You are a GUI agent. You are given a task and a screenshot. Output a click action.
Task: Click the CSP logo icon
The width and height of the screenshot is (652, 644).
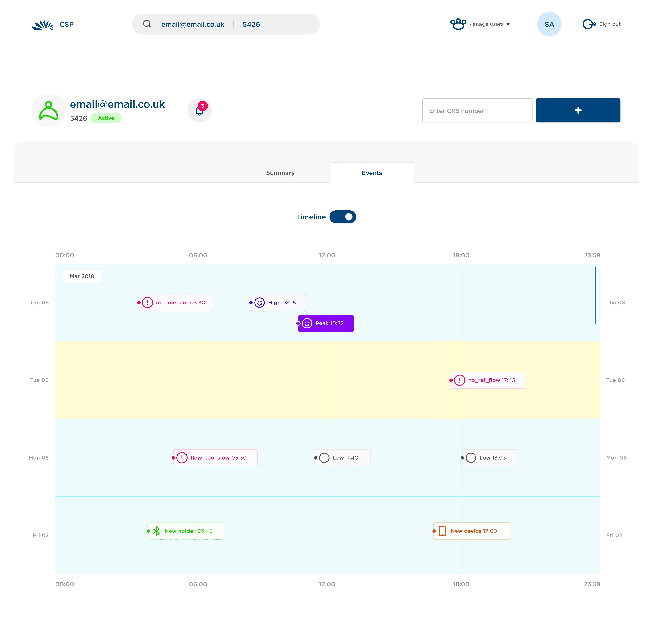coord(43,25)
